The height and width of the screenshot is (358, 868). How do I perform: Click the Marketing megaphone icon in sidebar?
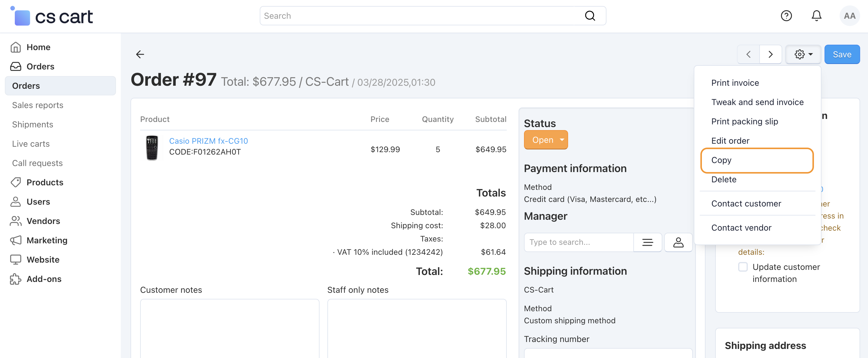pyautogui.click(x=15, y=240)
